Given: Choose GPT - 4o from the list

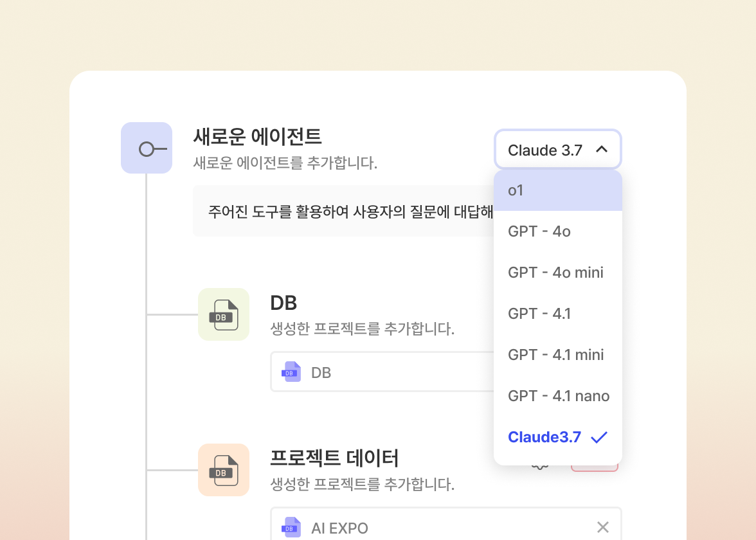Looking at the screenshot, I should click(558, 231).
